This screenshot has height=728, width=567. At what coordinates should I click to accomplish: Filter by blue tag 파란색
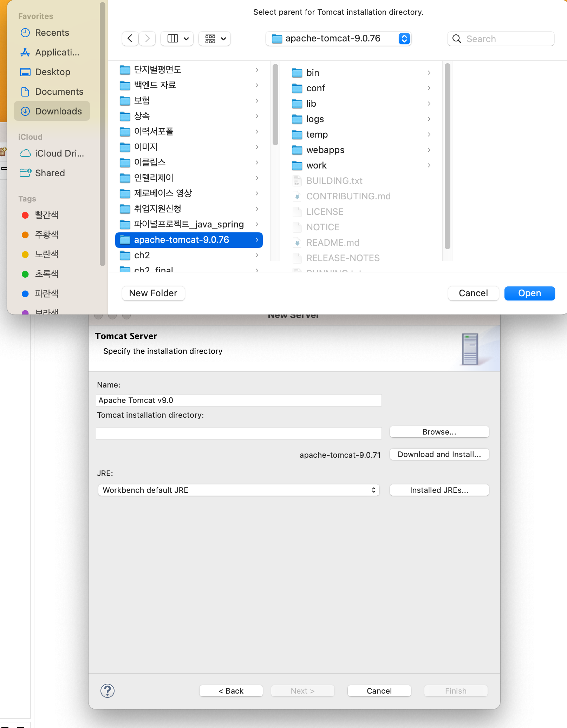point(40,293)
